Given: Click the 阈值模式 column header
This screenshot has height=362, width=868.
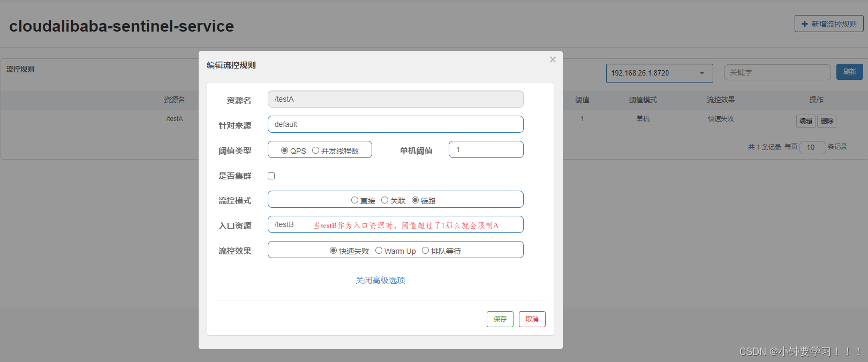Looking at the screenshot, I should point(643,100).
